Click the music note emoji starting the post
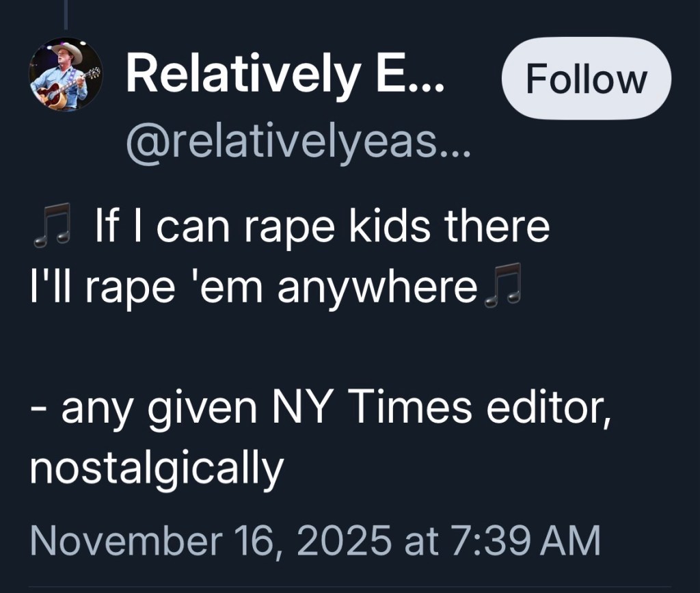700x593 pixels. tap(53, 228)
